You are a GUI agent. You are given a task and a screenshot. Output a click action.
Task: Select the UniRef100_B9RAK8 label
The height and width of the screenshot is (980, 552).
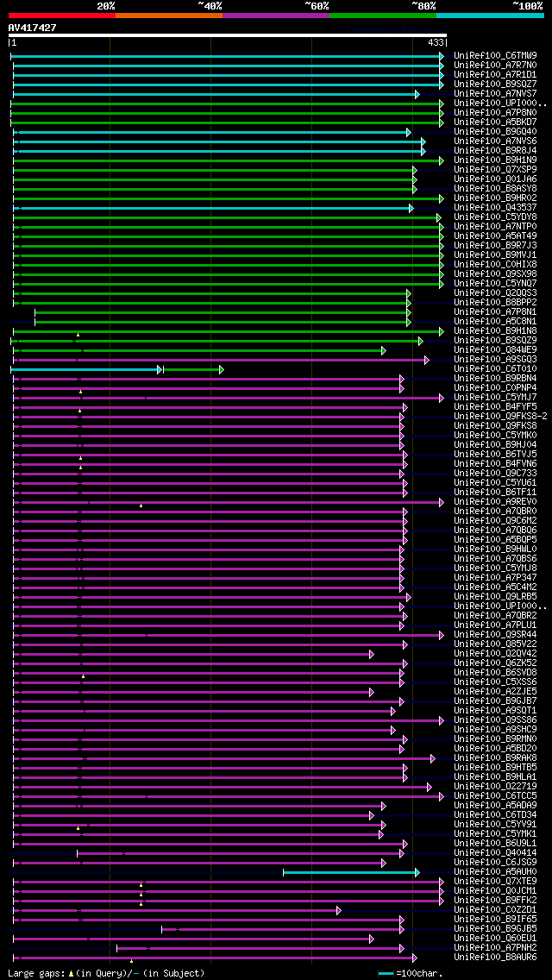tap(495, 758)
